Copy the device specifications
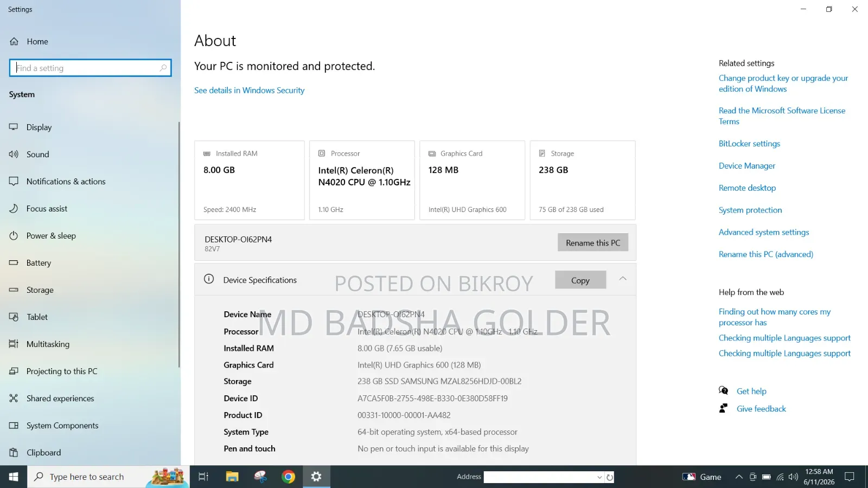 click(x=580, y=280)
